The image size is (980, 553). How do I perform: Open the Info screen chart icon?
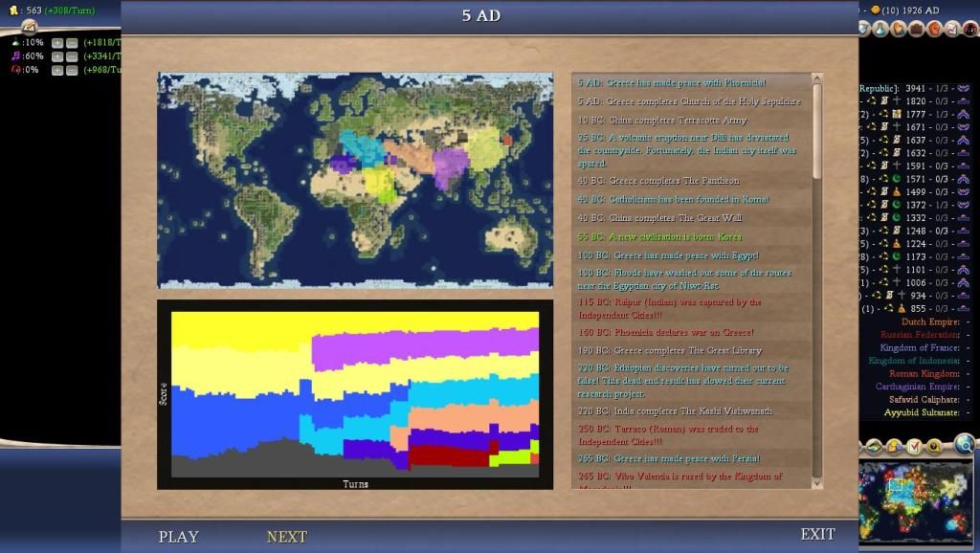952,29
